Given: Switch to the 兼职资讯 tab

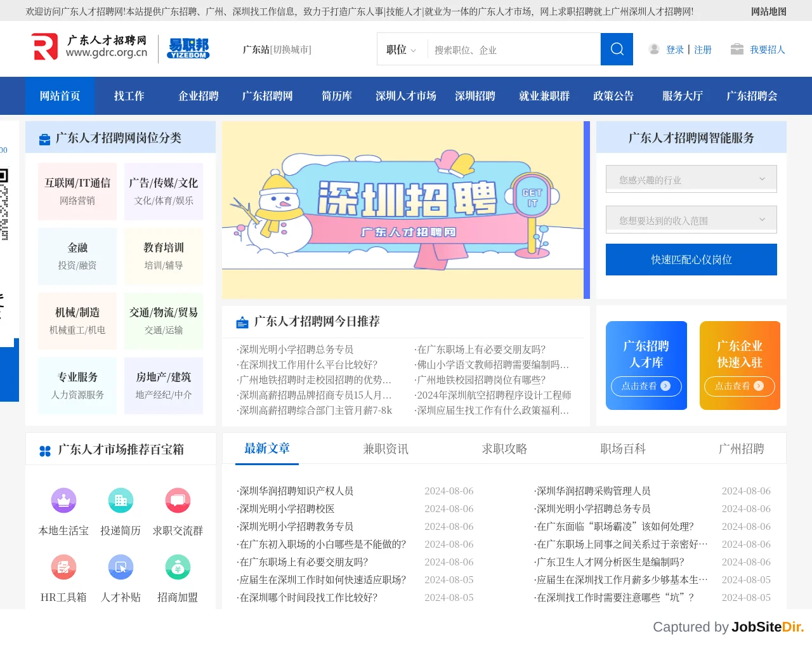Looking at the screenshot, I should click(386, 449).
